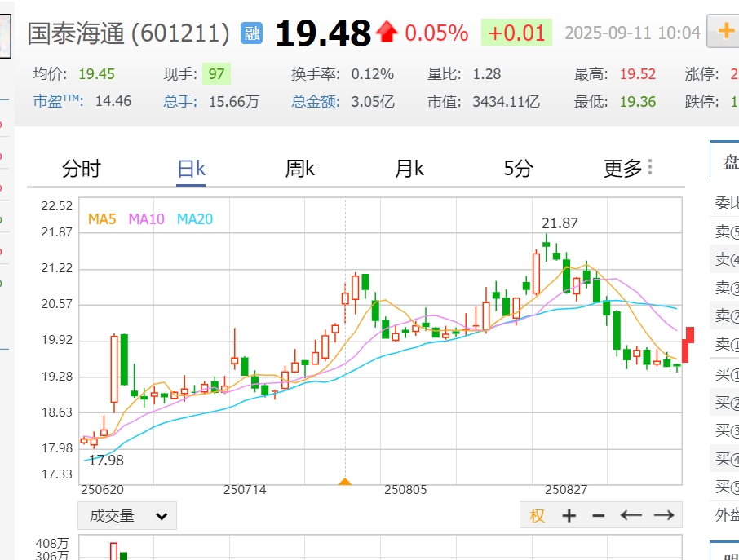Click the red up-arrow price indicator
This screenshot has width=739, height=560.
(387, 32)
